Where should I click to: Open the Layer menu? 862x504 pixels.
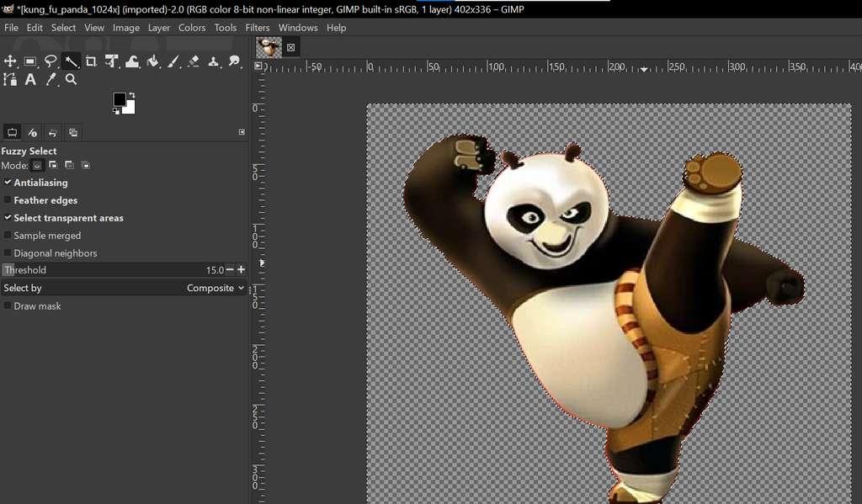(x=159, y=28)
